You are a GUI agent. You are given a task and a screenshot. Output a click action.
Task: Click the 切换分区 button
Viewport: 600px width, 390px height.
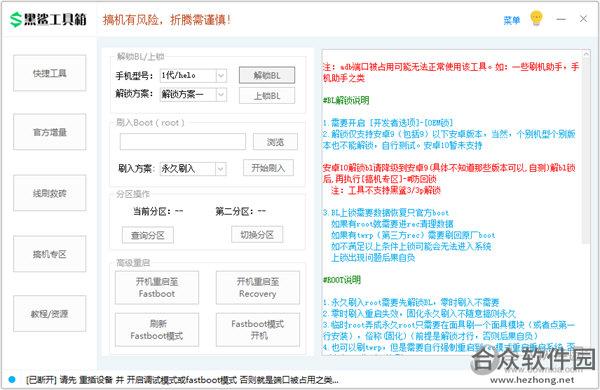pyautogui.click(x=257, y=235)
